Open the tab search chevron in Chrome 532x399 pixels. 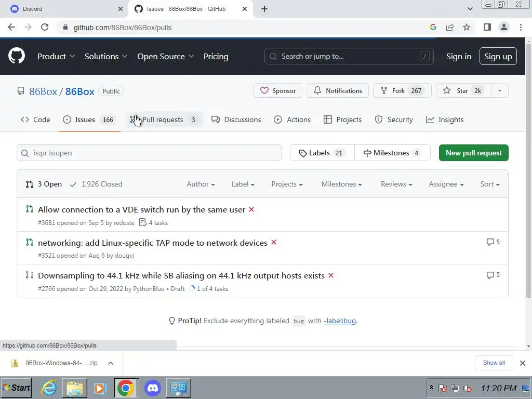(470, 9)
